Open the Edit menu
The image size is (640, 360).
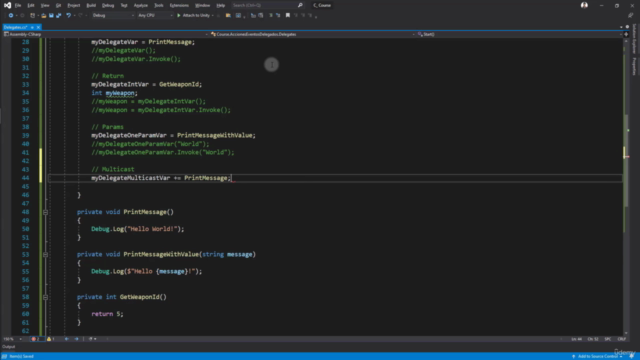[31, 5]
